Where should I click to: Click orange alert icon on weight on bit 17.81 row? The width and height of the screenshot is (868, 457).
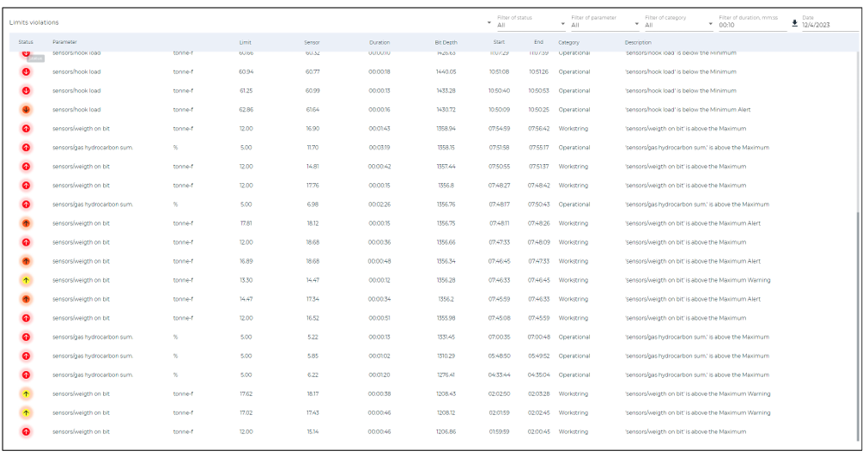tap(26, 223)
